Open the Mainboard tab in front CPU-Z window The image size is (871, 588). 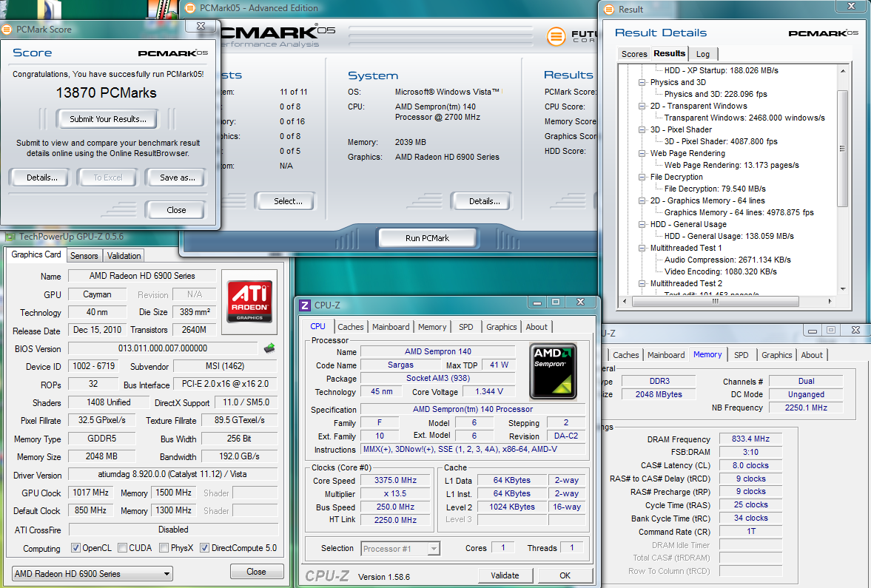[391, 327]
